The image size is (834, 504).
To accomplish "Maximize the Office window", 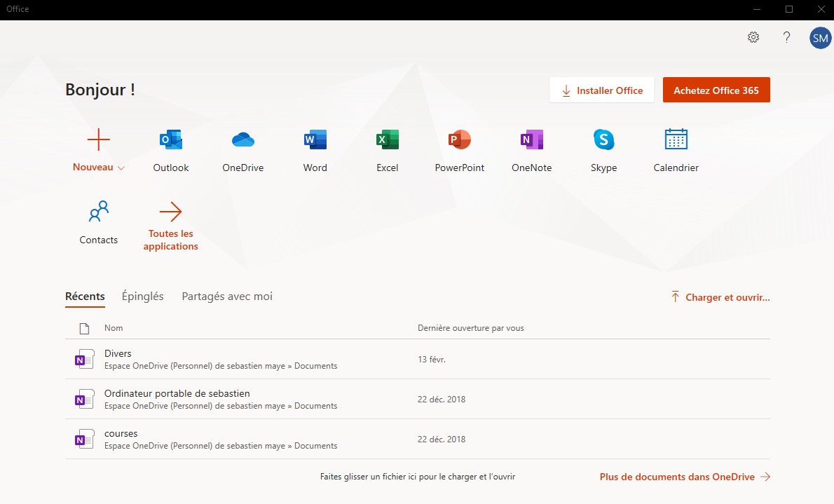I will coord(789,9).
